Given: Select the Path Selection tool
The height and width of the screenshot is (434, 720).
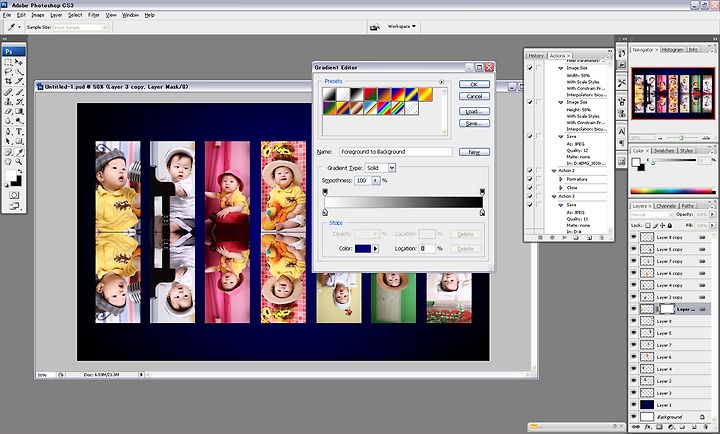Looking at the screenshot, I should pos(8,141).
